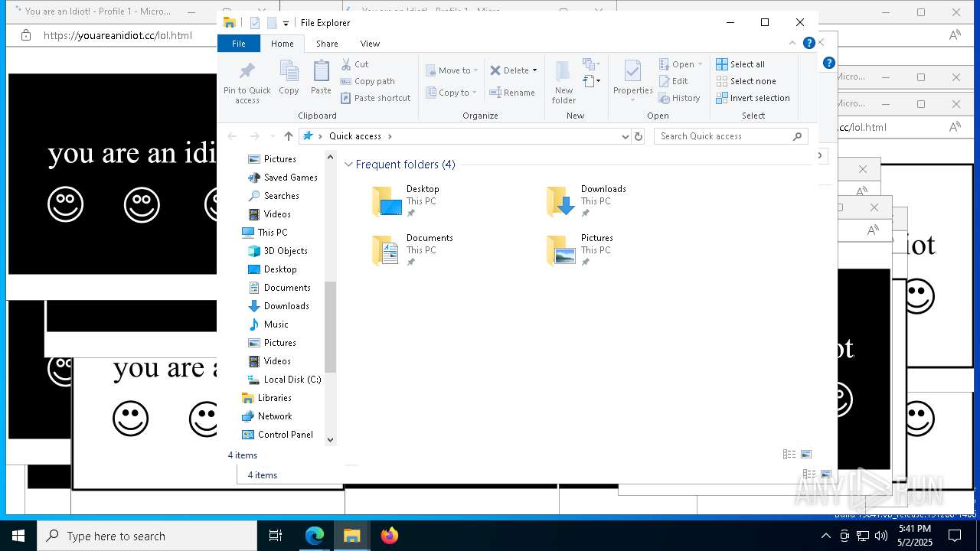Select the Home ribbon tab

282,44
